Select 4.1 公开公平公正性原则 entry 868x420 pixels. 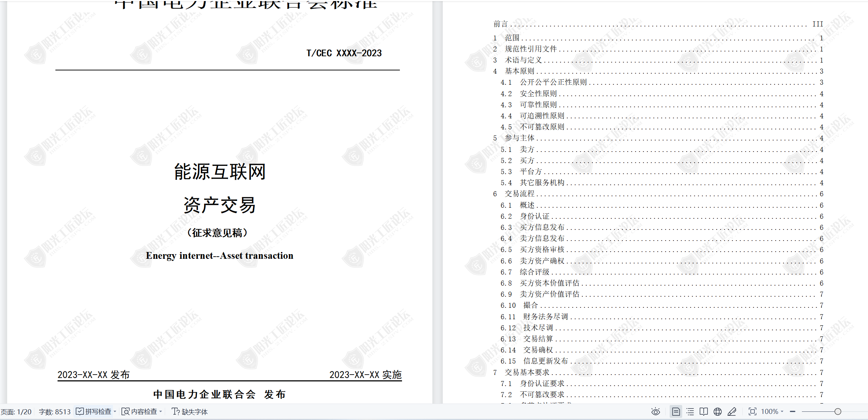pyautogui.click(x=662, y=82)
